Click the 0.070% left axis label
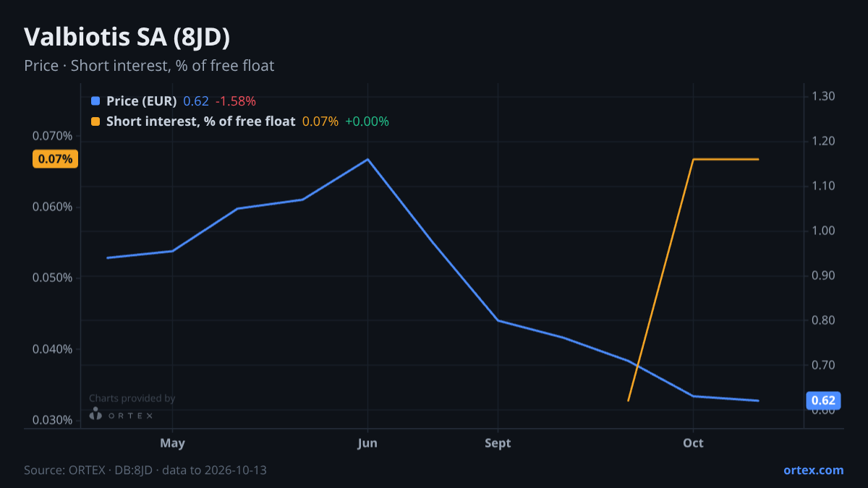868x488 pixels. (x=53, y=136)
